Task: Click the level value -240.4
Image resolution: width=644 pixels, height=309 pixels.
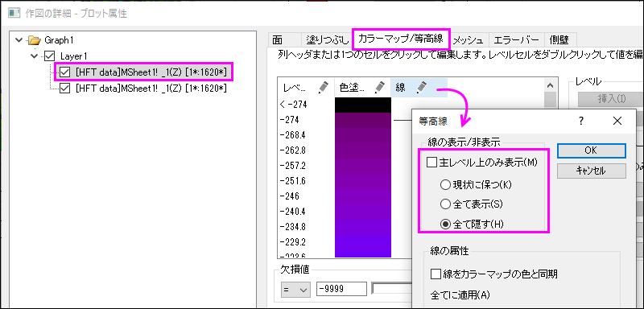Action: click(x=293, y=211)
